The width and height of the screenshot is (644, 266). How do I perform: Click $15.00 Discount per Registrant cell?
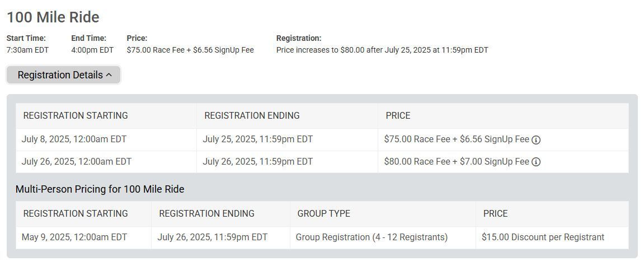[x=552, y=237]
